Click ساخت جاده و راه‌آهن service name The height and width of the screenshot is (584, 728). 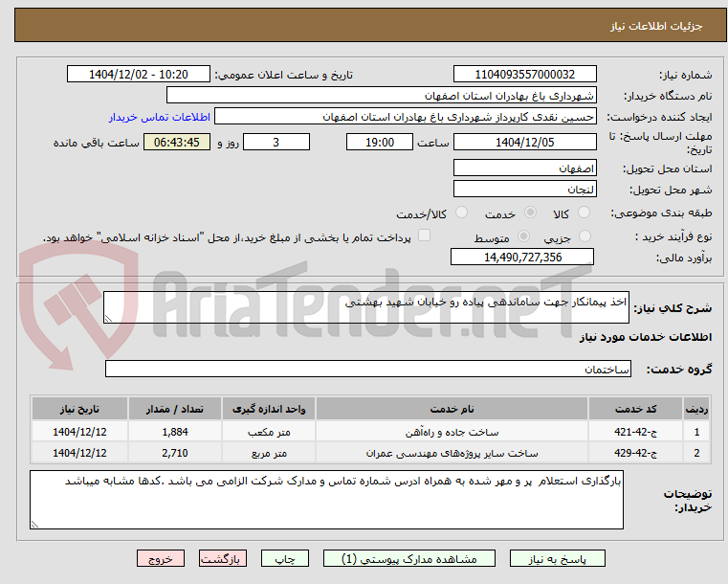coord(452,432)
